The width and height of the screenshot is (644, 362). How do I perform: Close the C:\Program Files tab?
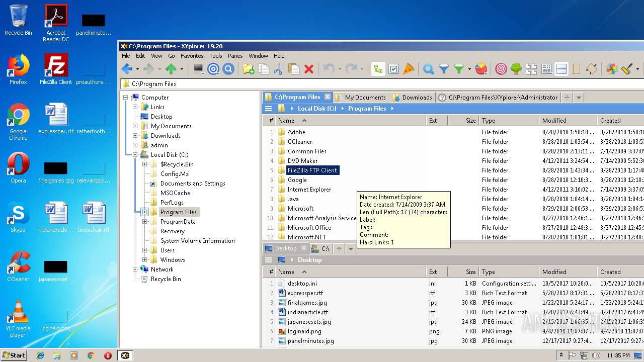(x=327, y=97)
